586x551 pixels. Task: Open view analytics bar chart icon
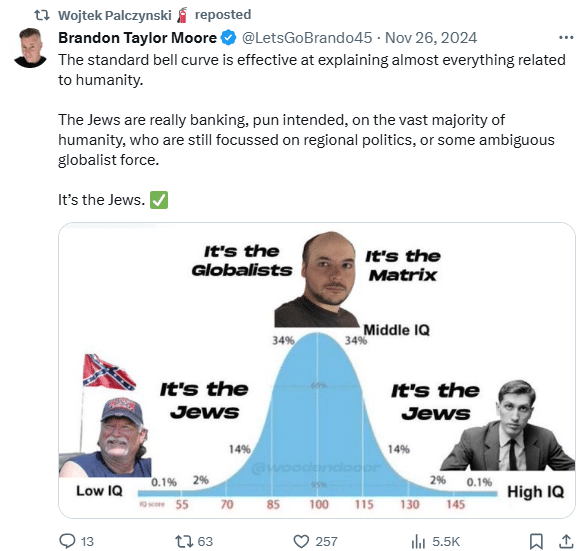(418, 541)
